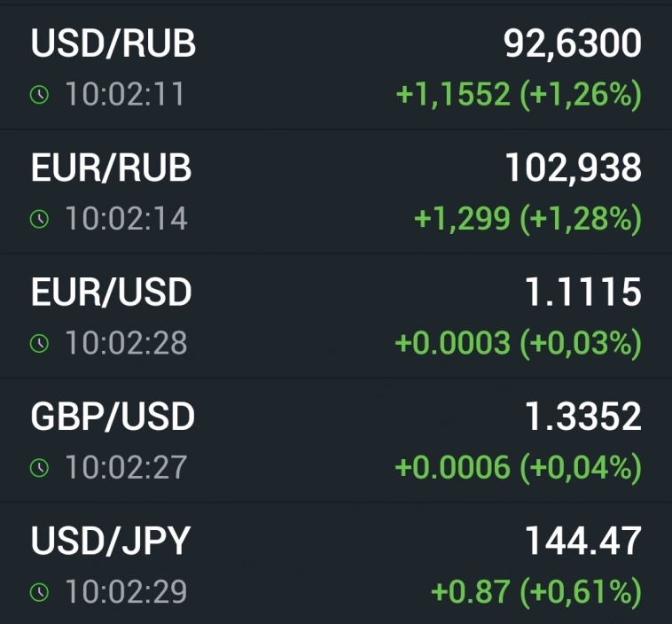Tap the clock icon under GBP/USD

click(x=39, y=467)
